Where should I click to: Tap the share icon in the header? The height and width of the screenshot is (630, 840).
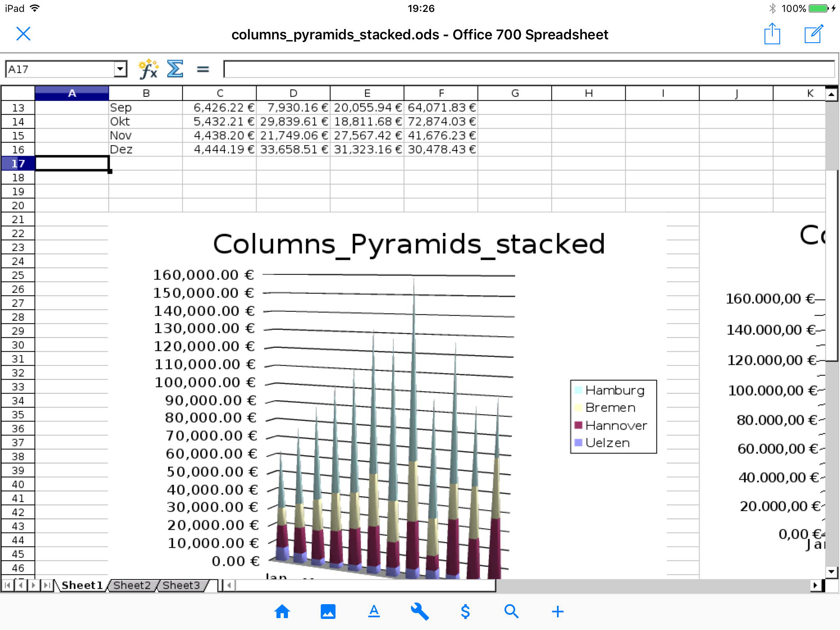click(772, 34)
